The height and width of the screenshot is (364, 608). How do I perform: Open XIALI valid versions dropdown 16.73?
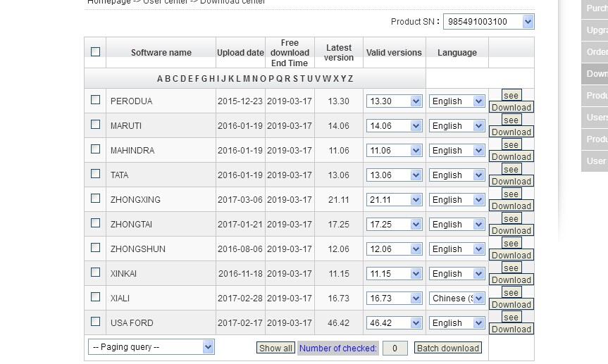[x=394, y=298]
